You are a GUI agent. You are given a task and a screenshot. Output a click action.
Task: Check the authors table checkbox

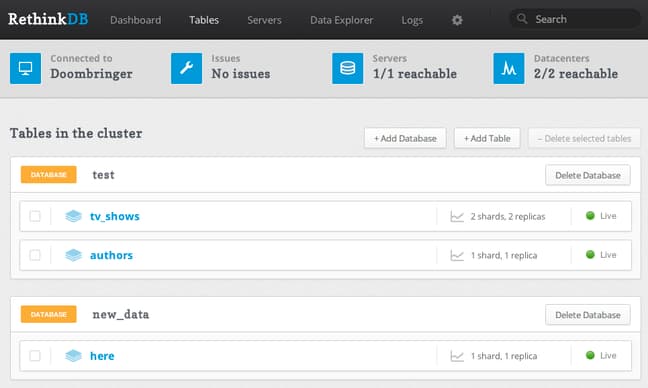coord(35,255)
